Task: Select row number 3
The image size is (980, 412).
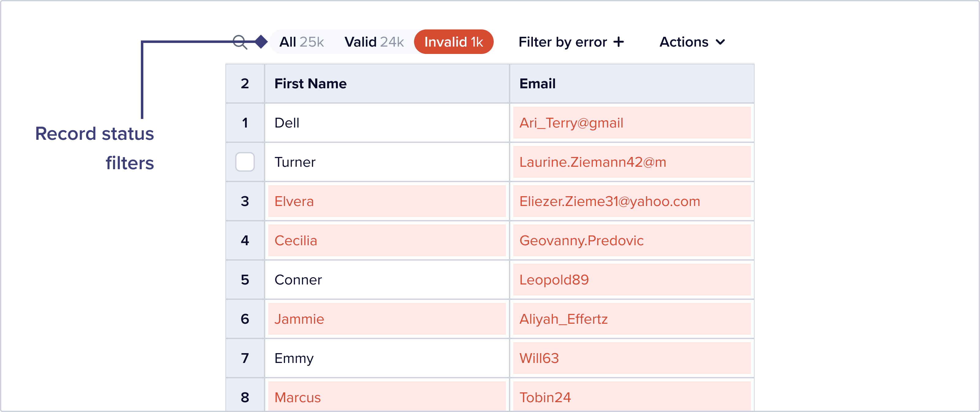Action: [245, 201]
